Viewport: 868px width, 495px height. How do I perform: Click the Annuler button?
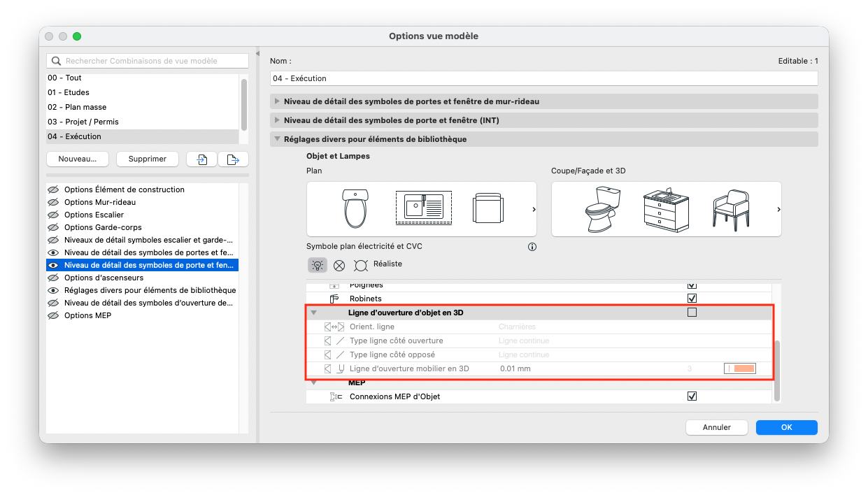coord(717,427)
